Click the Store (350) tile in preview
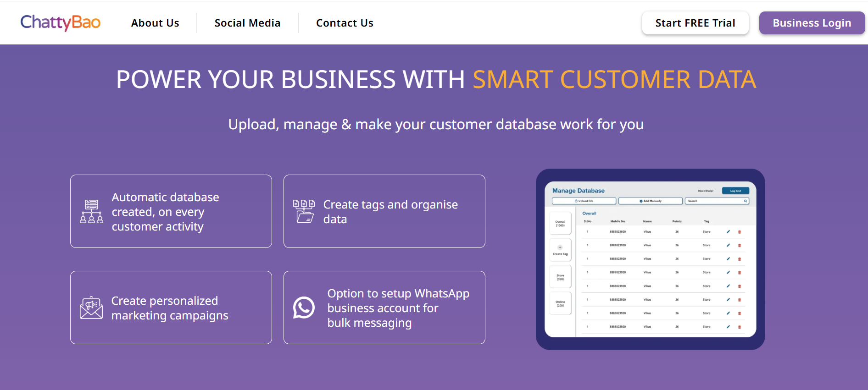868x390 pixels. coord(560,277)
